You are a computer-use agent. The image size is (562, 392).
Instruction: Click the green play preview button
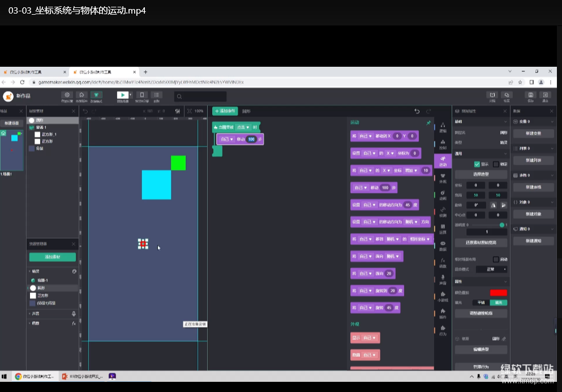(x=122, y=95)
